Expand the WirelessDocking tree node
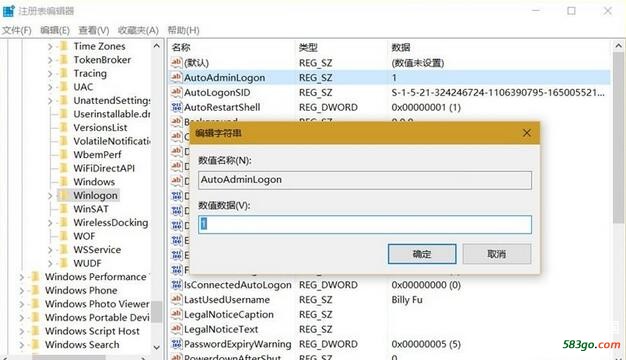 tap(50, 223)
